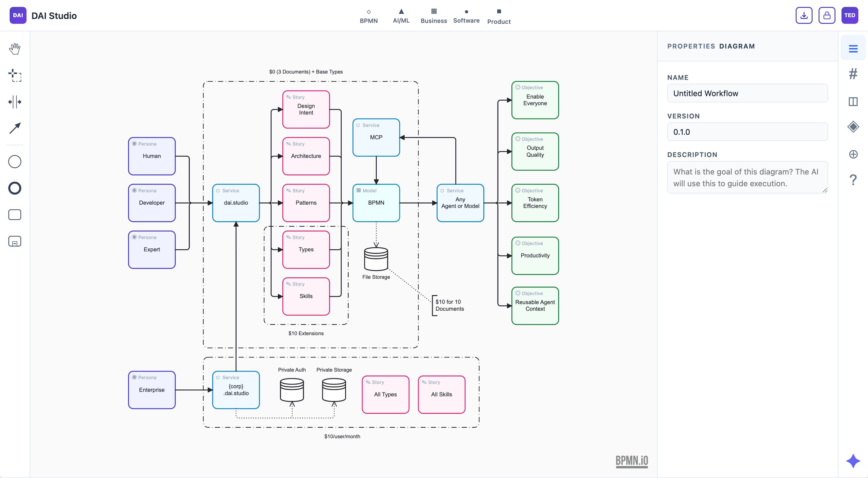The width and height of the screenshot is (868, 478).
Task: Click the lock icon button
Action: point(826,15)
